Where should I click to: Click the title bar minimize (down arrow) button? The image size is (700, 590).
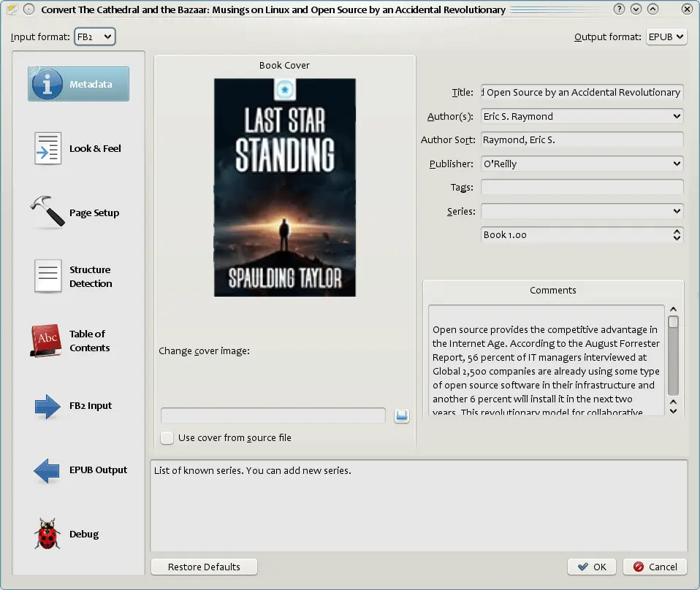point(636,9)
